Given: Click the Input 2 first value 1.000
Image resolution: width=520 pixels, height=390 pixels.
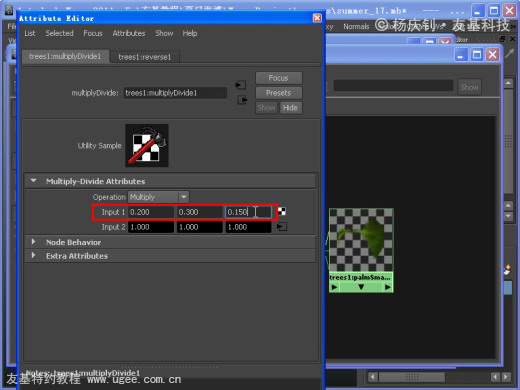Looking at the screenshot, I should 151,227.
